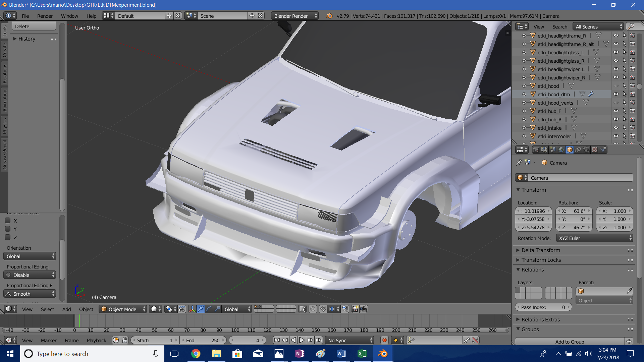Jump to timeline start frame button
Viewport: 644px width, 362px height.
(276, 340)
